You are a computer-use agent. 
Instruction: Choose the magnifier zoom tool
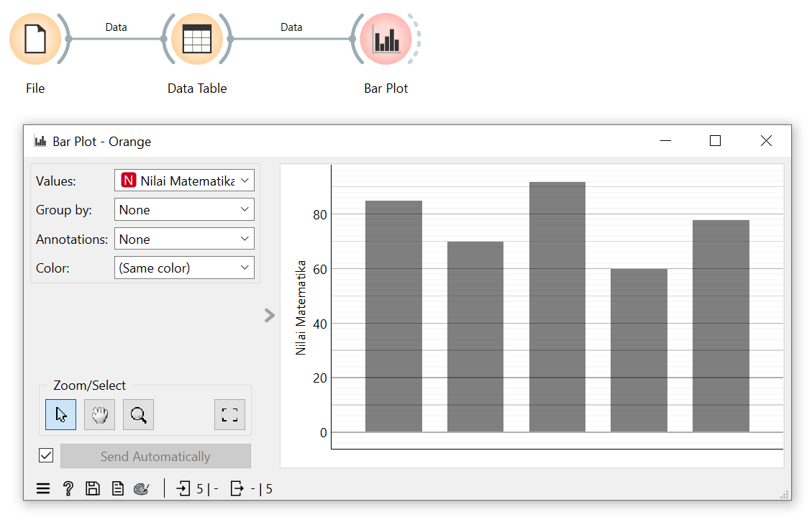click(x=138, y=415)
